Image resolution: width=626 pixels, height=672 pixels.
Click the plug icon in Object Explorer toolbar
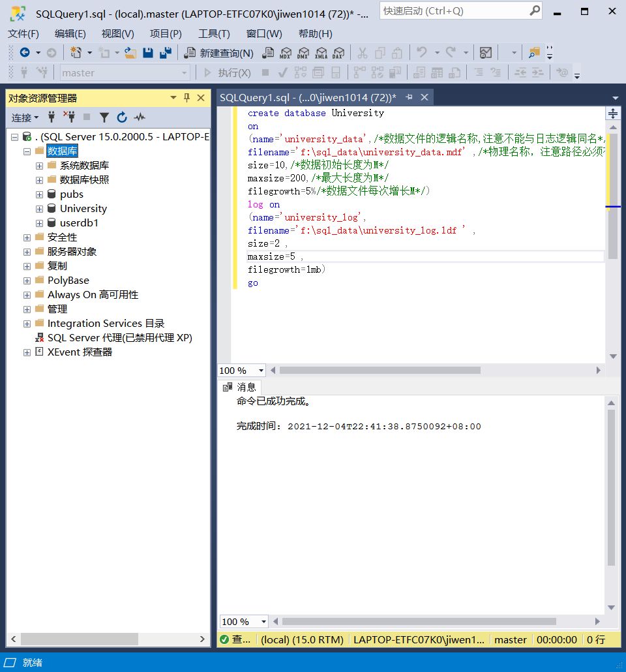[52, 117]
